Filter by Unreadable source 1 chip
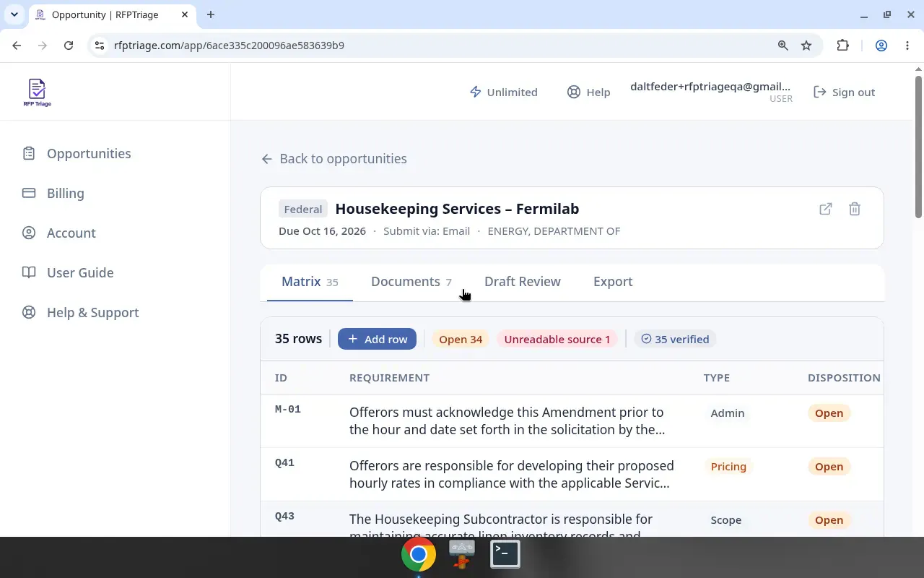Image resolution: width=924 pixels, height=578 pixels. [x=557, y=339]
